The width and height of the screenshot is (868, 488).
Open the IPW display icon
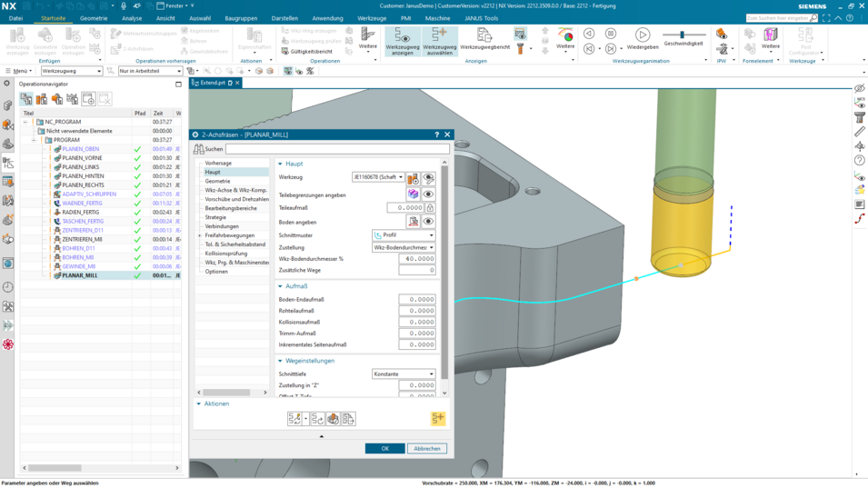pos(722,34)
